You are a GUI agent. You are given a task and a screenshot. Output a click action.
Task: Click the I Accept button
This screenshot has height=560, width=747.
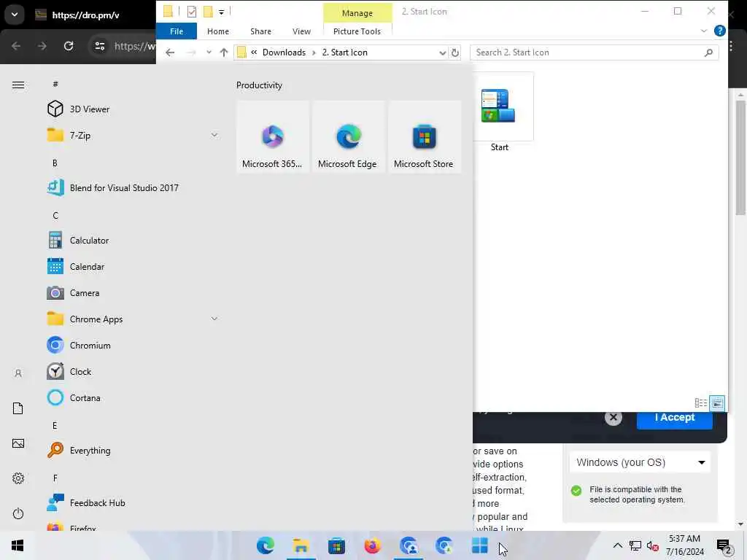point(675,417)
